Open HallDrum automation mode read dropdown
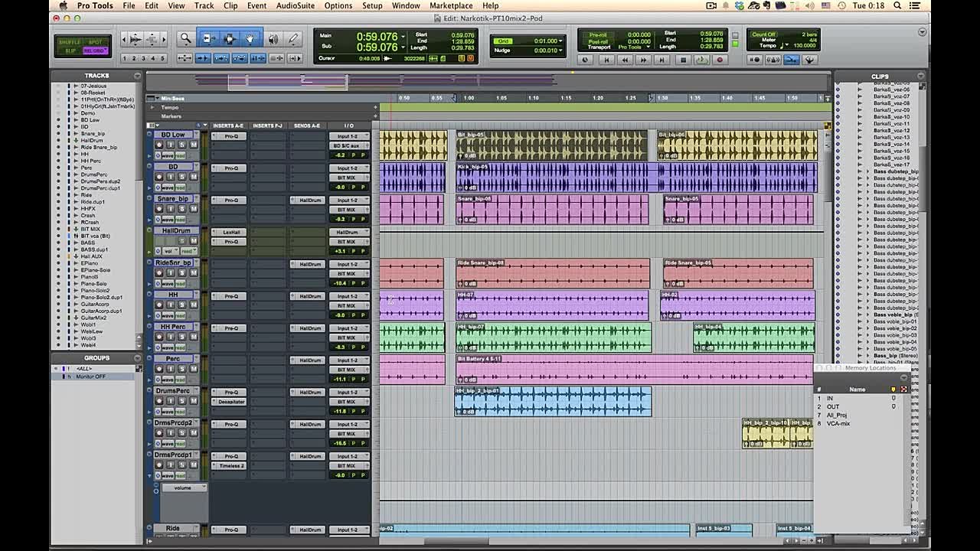The width and height of the screenshot is (980, 551). [188, 251]
